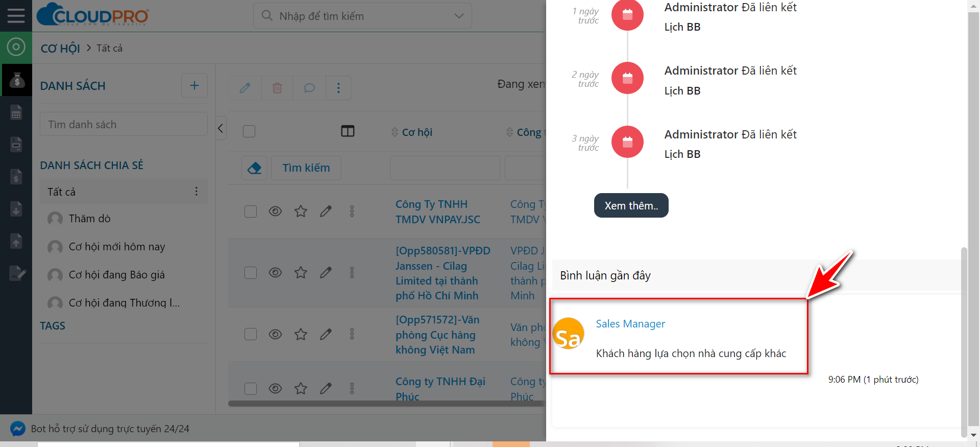Open the document signing sidebar icon
This screenshot has height=447, width=980.
[17, 273]
